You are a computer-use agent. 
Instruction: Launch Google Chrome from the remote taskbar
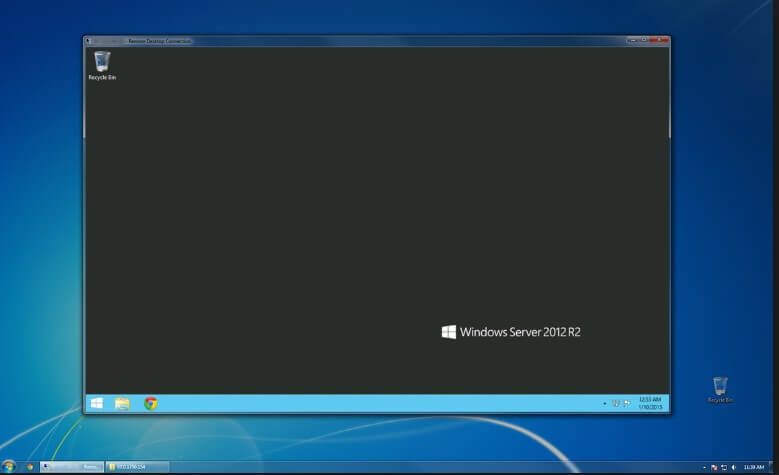click(151, 403)
